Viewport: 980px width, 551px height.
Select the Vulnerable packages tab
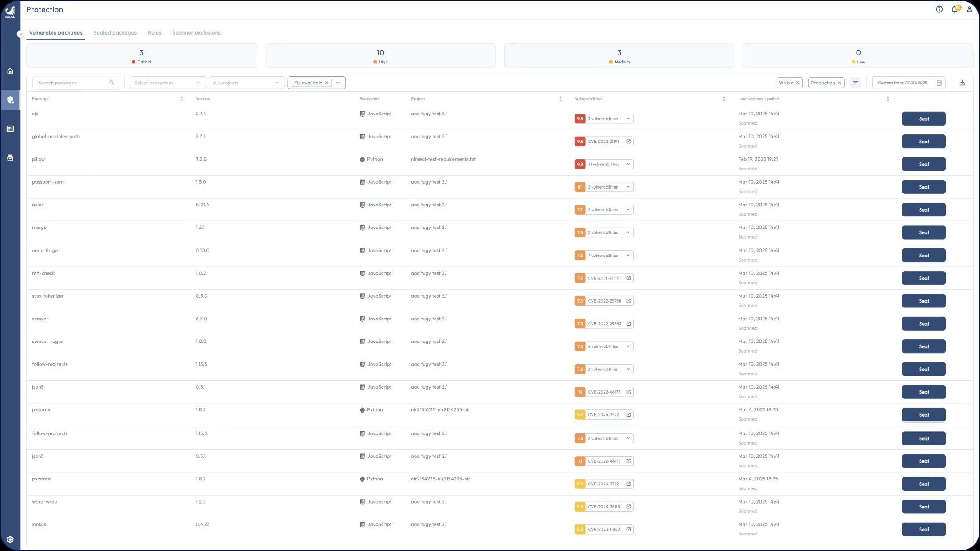[55, 33]
